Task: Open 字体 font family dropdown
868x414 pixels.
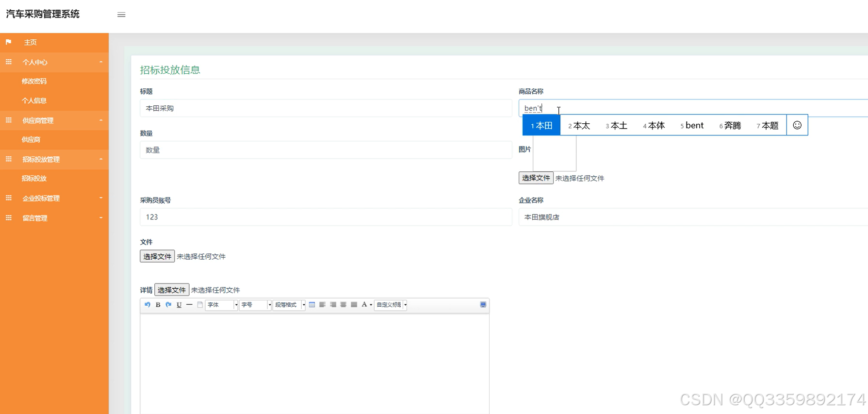Action: pyautogui.click(x=222, y=305)
